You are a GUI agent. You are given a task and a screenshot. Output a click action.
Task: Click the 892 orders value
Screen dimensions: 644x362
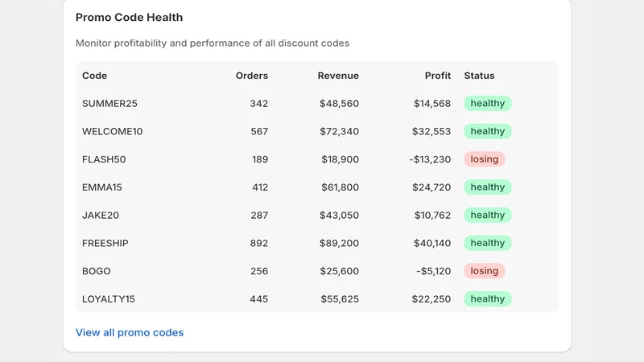click(x=258, y=243)
